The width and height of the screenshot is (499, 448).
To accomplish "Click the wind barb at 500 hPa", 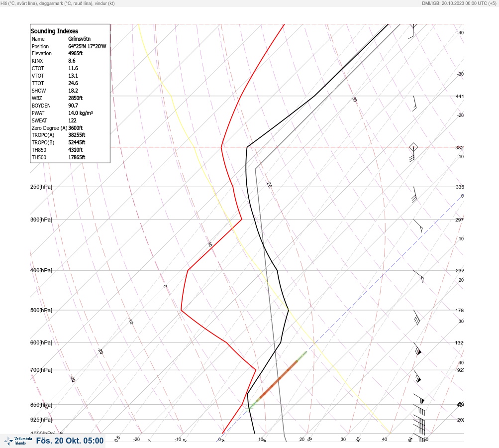I will (x=416, y=318).
